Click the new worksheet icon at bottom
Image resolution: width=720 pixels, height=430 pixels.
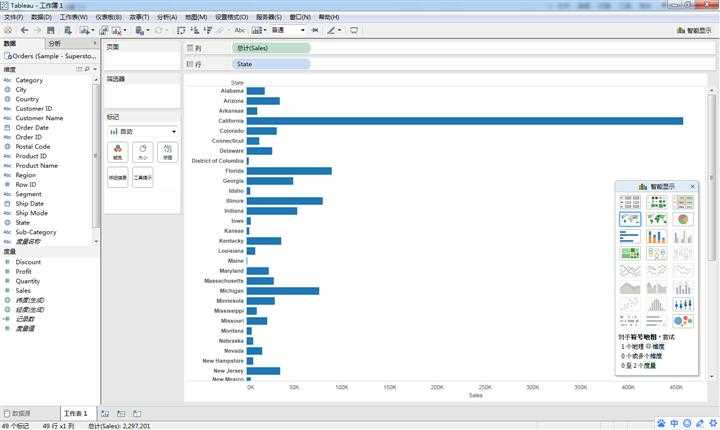click(105, 413)
